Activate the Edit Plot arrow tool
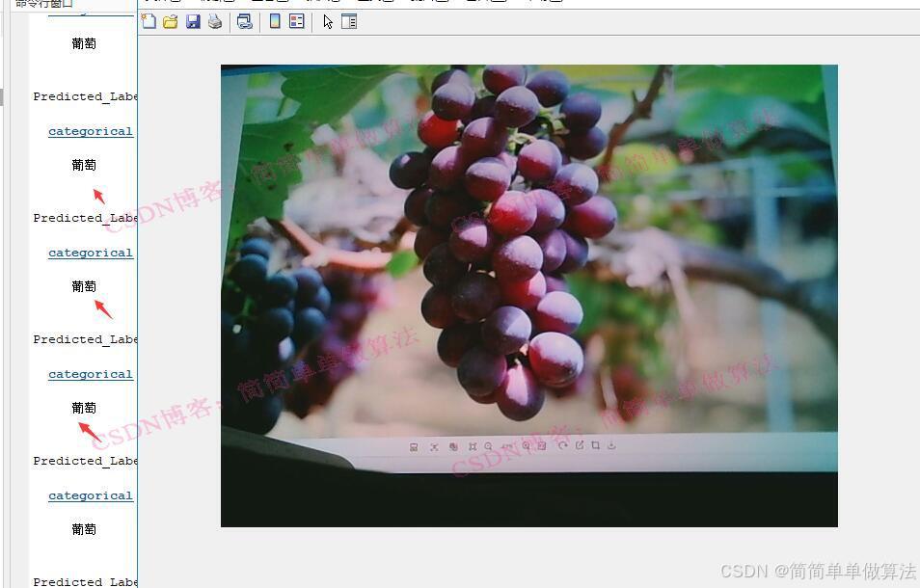 point(328,22)
